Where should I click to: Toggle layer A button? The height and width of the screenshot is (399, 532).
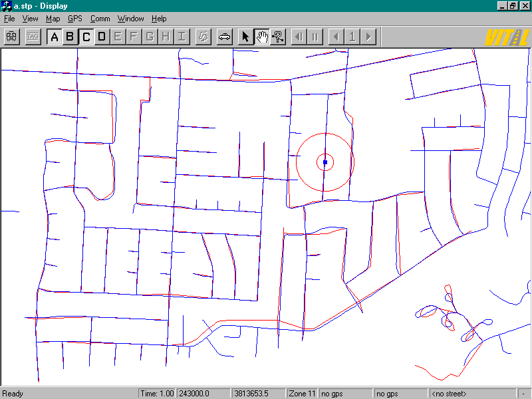(x=55, y=37)
